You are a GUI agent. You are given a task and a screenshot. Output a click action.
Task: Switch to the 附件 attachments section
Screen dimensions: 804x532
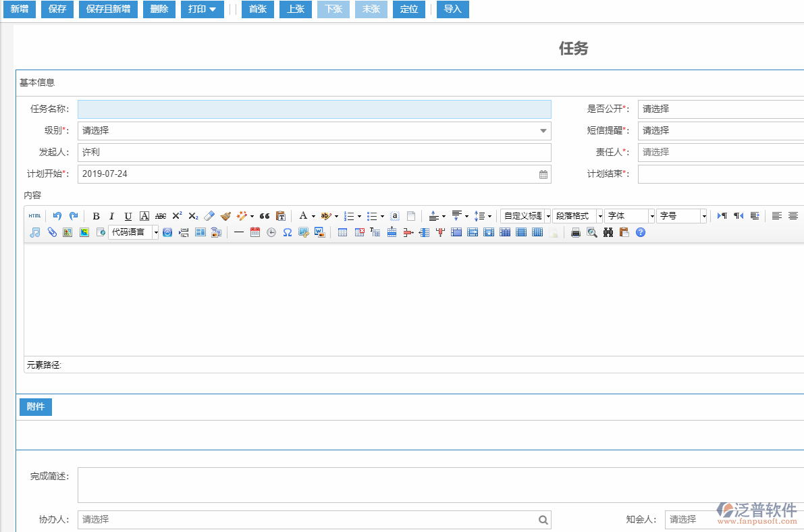click(x=35, y=406)
